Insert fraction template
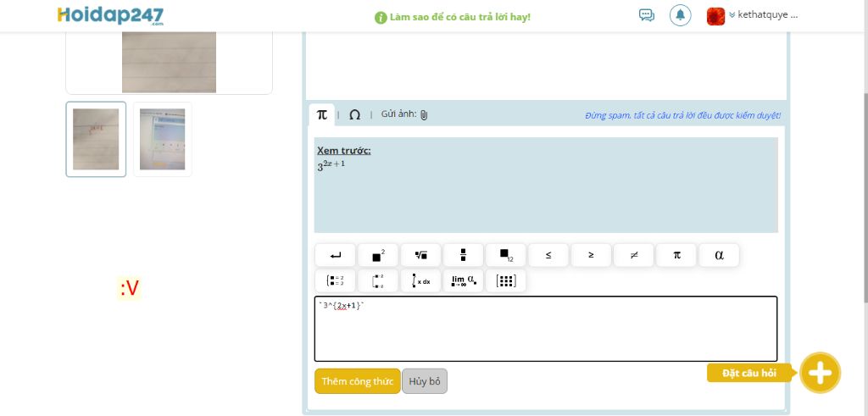 pyautogui.click(x=464, y=255)
